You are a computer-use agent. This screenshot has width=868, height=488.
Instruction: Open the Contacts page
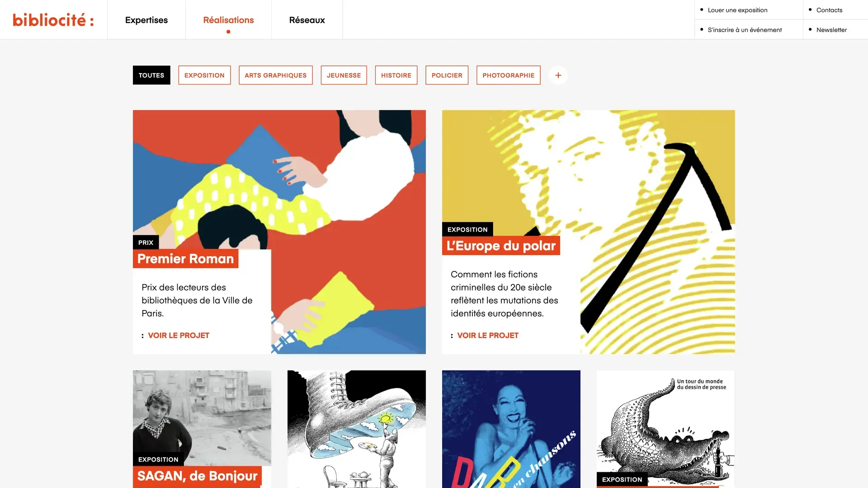pos(829,10)
